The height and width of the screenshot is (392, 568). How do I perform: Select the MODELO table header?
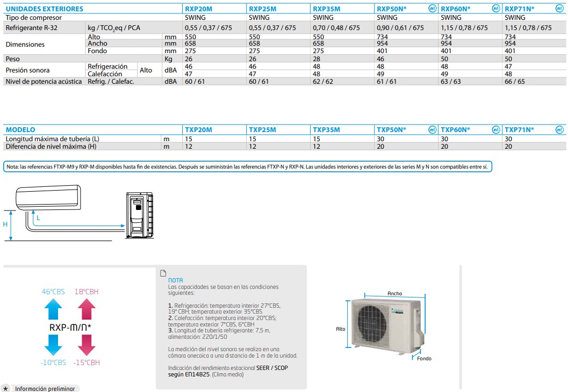(x=20, y=129)
